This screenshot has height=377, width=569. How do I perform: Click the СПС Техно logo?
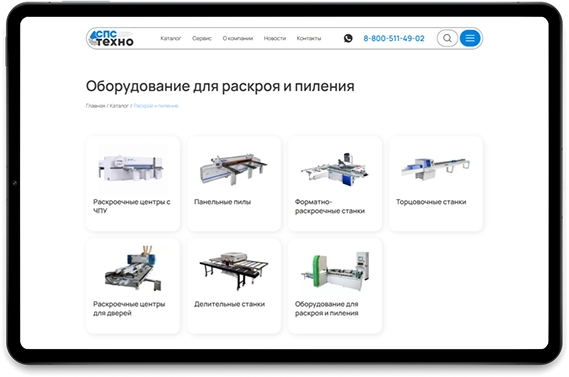tap(112, 38)
